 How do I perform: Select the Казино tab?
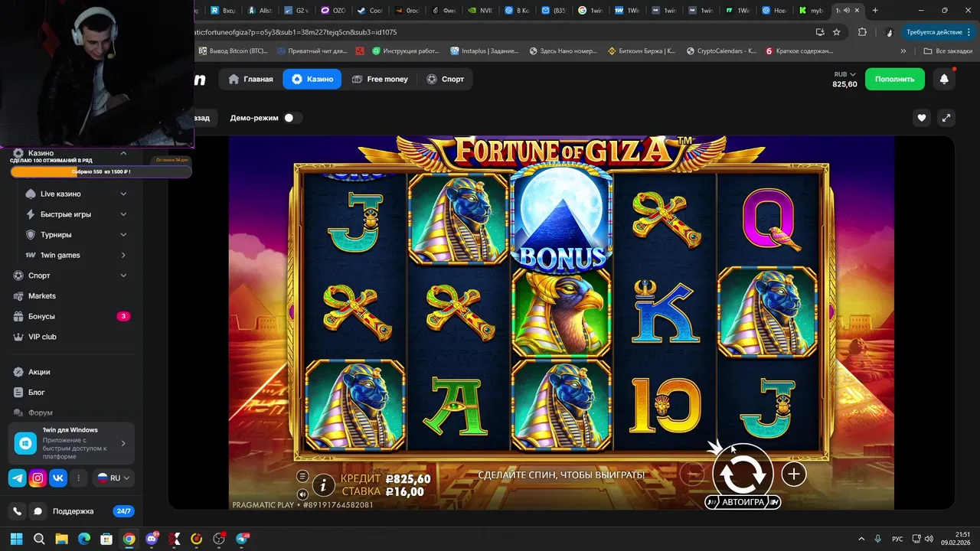tap(312, 79)
